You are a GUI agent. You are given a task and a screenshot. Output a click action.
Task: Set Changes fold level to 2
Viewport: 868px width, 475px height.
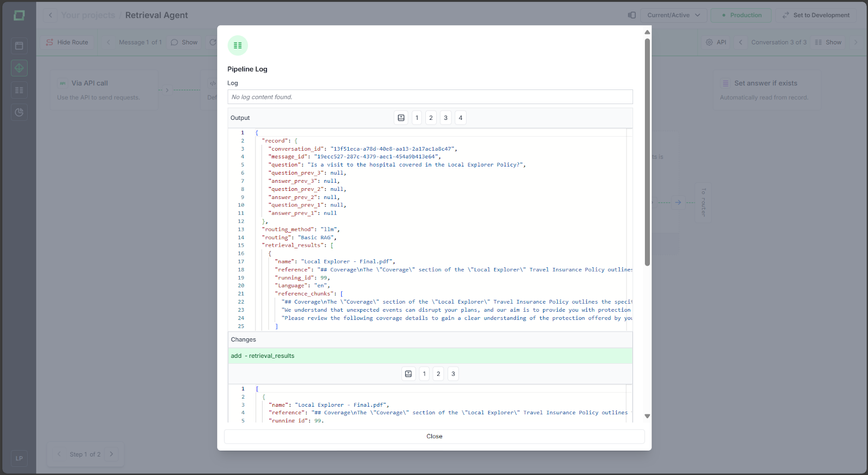click(438, 374)
